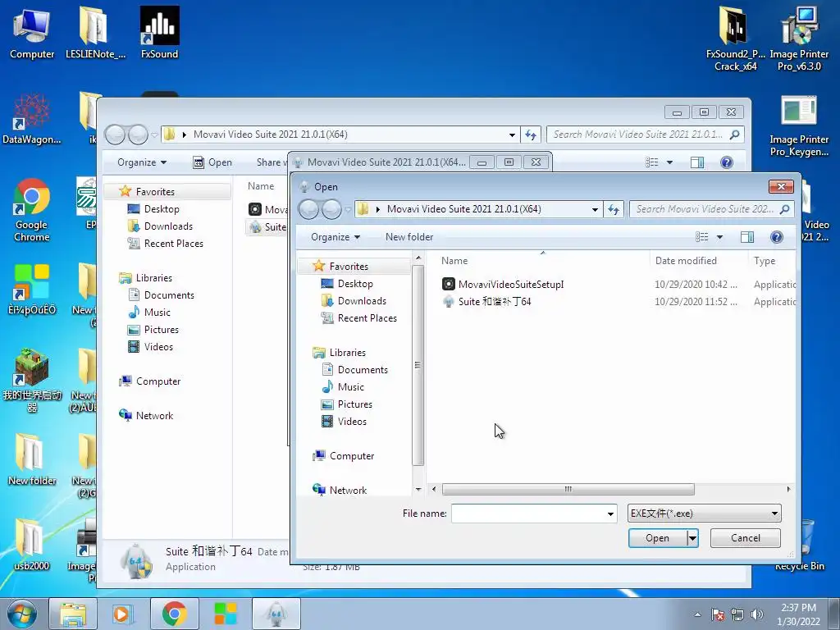
Task: Toggle preview pane in Explorer window
Action: 697,162
